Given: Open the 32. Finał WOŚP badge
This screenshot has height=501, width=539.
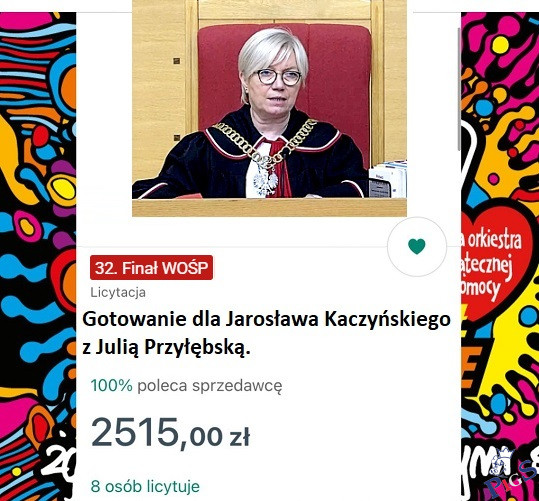Looking at the screenshot, I should click(151, 268).
